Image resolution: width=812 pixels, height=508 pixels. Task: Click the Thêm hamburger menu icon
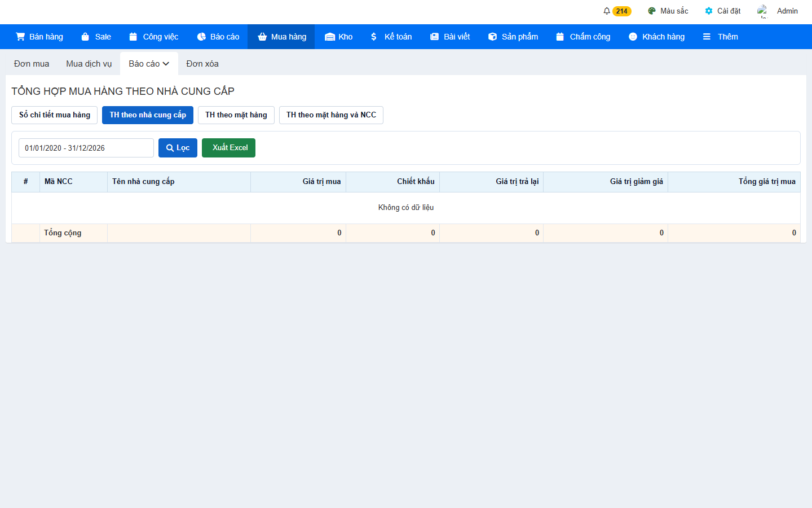point(707,37)
